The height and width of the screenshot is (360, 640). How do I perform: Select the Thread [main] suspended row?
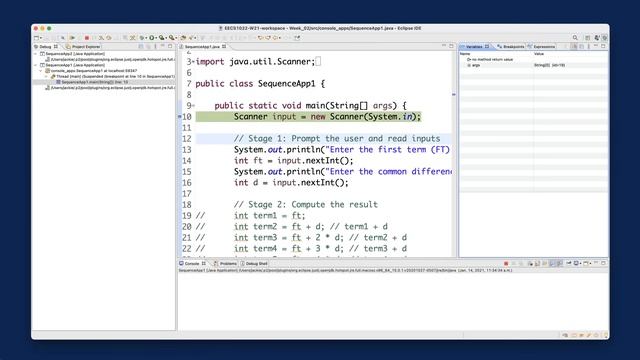[x=113, y=76]
